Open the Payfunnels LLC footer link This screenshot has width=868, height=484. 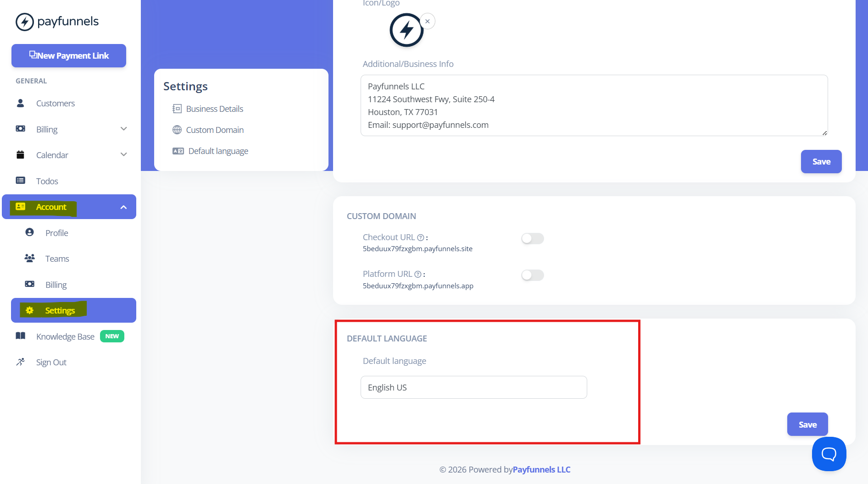[x=541, y=469]
